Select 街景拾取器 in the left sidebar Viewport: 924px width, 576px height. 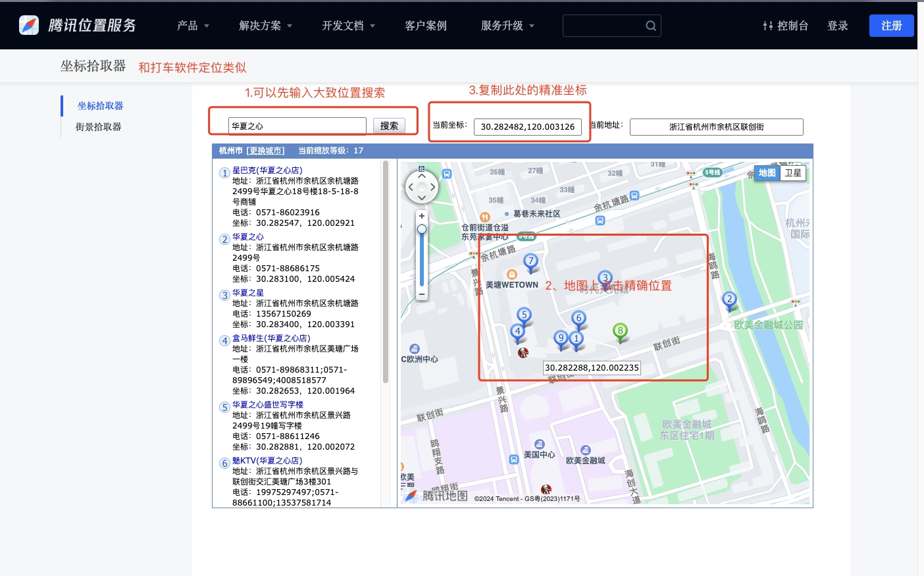point(98,127)
